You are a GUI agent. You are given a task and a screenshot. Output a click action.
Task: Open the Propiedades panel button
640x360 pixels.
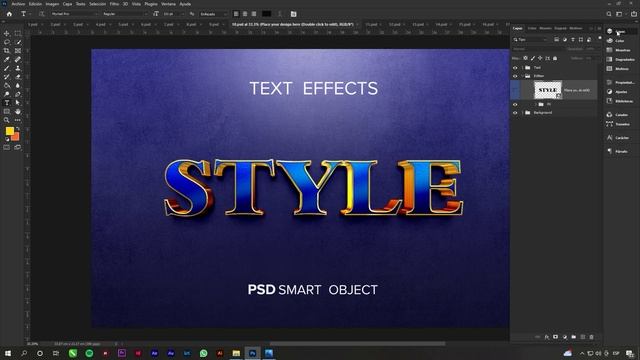click(x=620, y=82)
